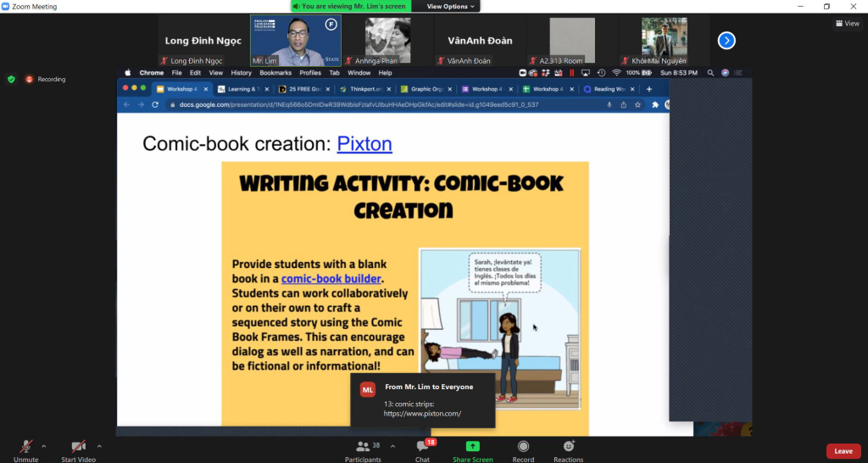Viewport: 868px width, 463px height.
Task: Click the comic-book builder hyperlink
Action: [331, 279]
